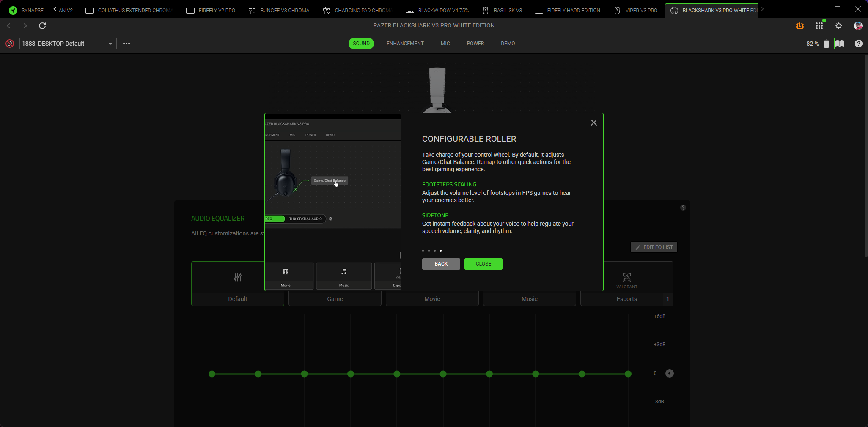Open the ENHANCEMENT section
Image resolution: width=868 pixels, height=427 pixels.
[x=405, y=44]
